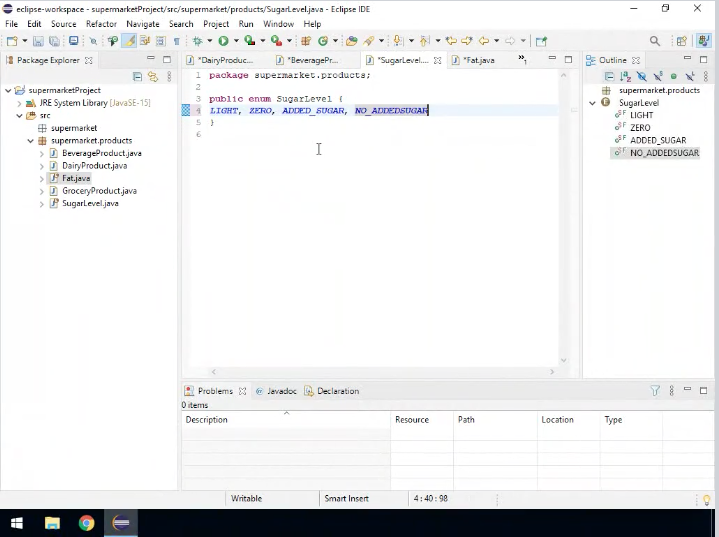Open the Run button dropdown arrow
Screen dimensions: 719x537
pyautogui.click(x=234, y=41)
